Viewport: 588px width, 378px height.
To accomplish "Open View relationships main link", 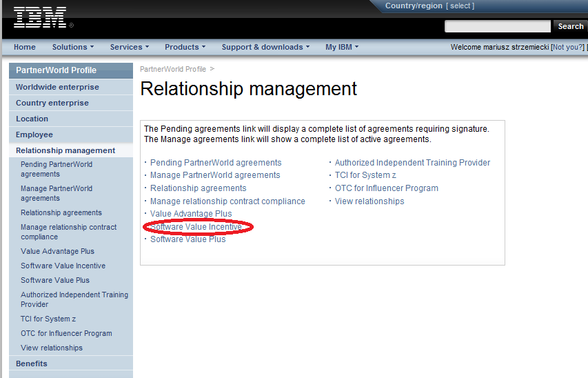I will click(369, 201).
